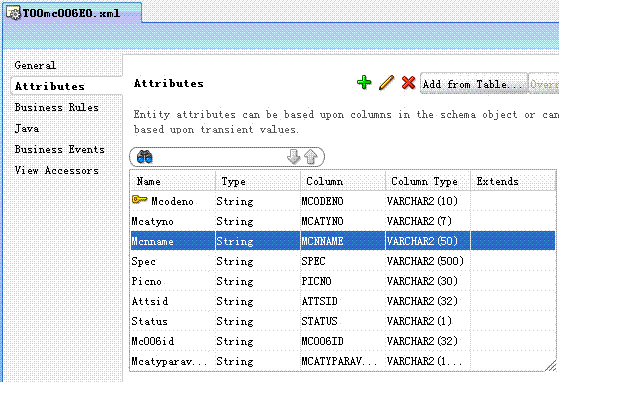The width and height of the screenshot is (640, 400).
Task: Open the Java section
Action: click(x=26, y=128)
